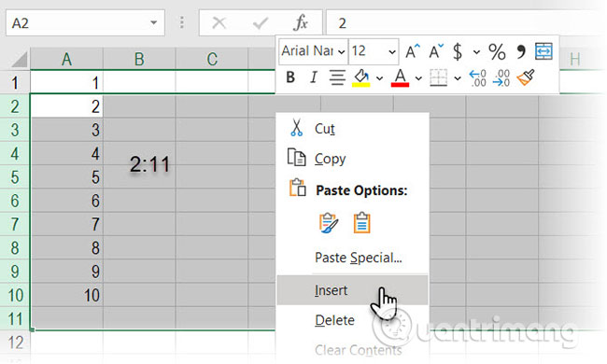
Task: Toggle center alignment in the mini toolbar
Action: click(x=337, y=77)
